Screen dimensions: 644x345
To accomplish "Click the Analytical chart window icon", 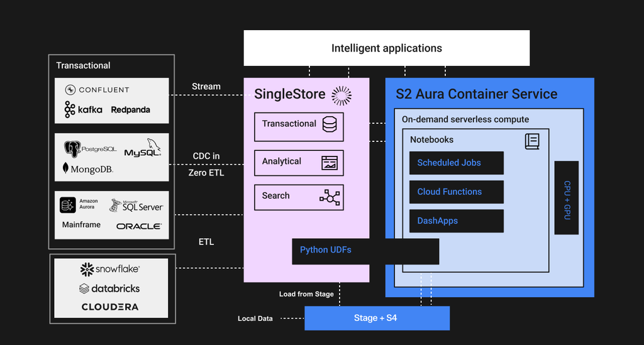I will click(330, 163).
